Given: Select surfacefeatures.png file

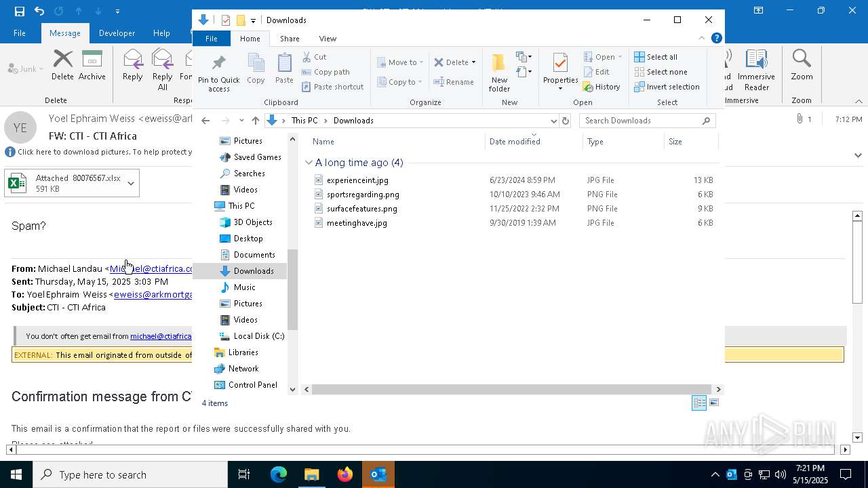Looking at the screenshot, I should coord(361,209).
